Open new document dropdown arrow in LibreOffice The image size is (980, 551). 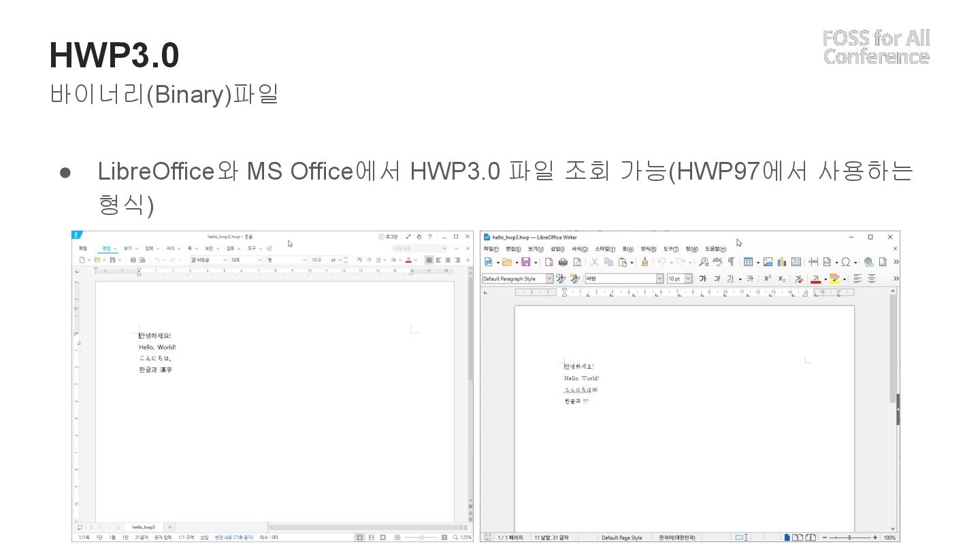click(497, 263)
